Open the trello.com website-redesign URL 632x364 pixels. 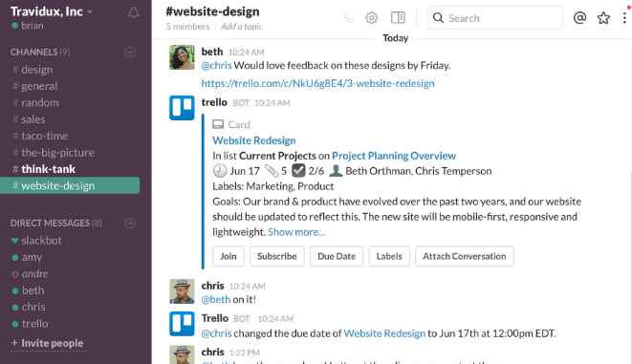(317, 83)
